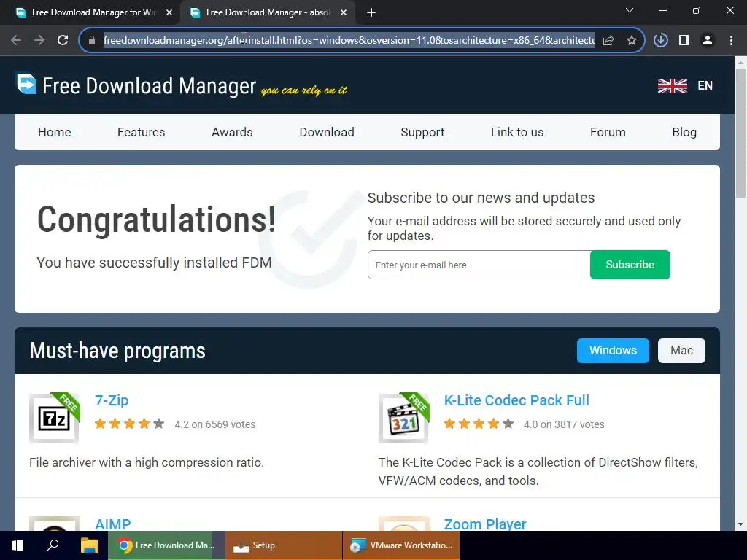Image resolution: width=747 pixels, height=560 pixels.
Task: Open the Features menu item
Action: pos(141,133)
